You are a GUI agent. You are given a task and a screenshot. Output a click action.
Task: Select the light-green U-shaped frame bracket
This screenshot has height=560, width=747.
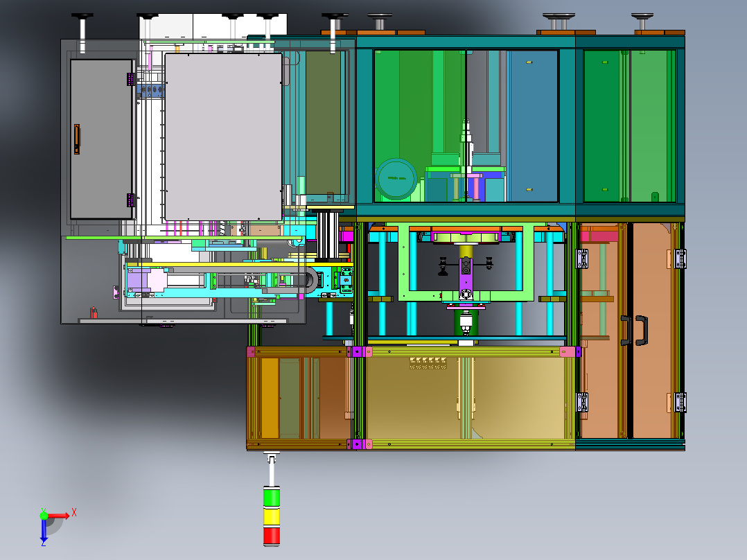tap(466, 263)
